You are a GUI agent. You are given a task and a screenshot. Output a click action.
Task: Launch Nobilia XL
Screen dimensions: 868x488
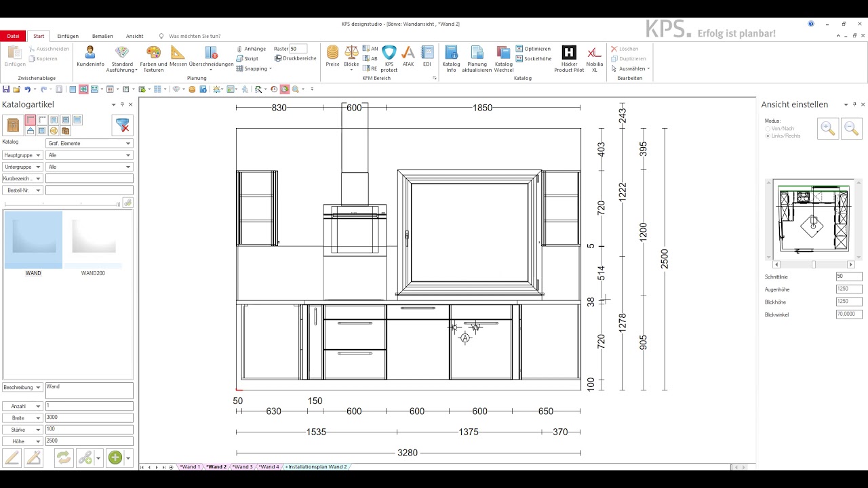click(595, 59)
